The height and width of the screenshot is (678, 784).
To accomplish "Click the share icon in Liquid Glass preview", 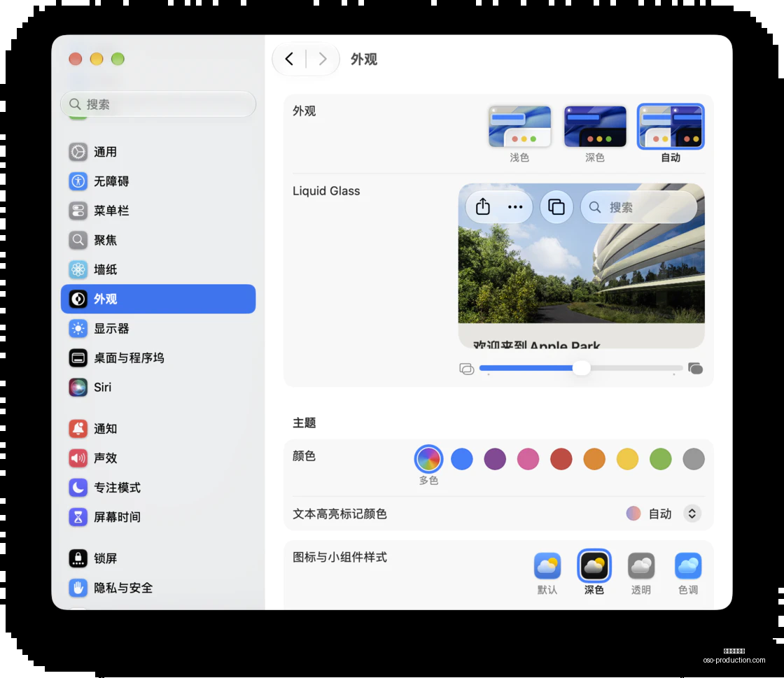I will 483,206.
